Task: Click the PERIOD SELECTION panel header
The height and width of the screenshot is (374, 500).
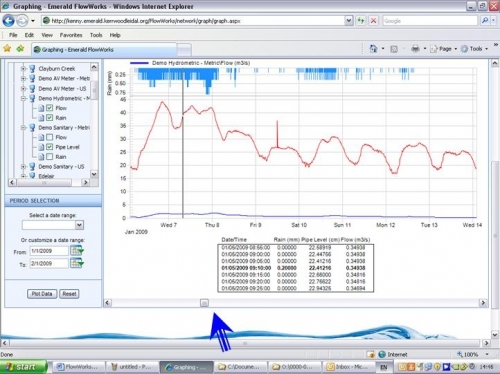Action: (x=53, y=201)
